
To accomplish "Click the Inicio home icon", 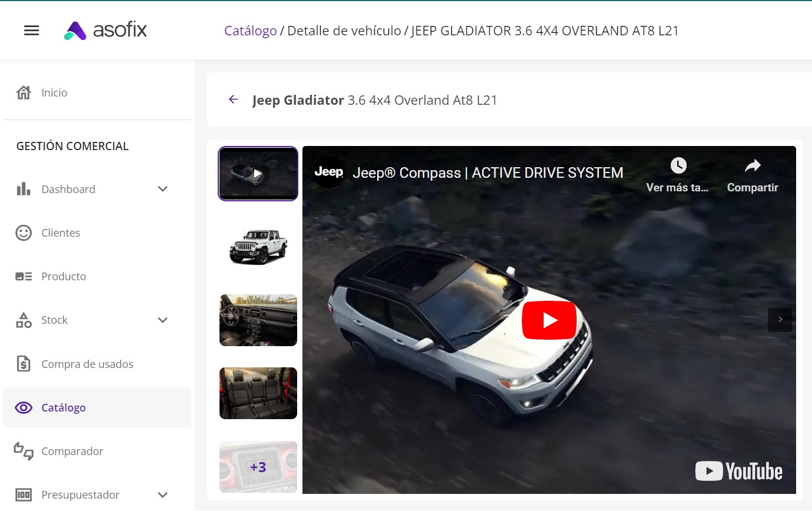I will tap(24, 92).
